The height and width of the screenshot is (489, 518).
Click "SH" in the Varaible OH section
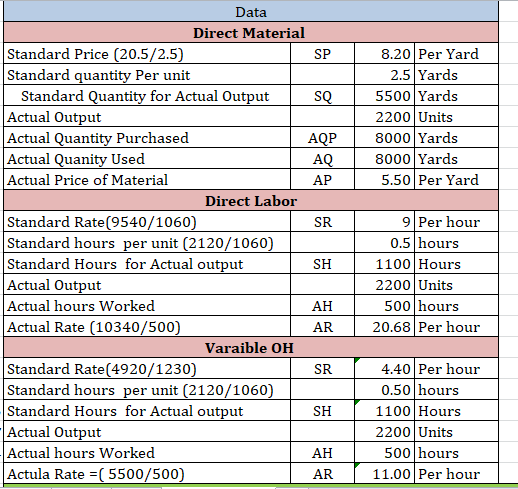pyautogui.click(x=322, y=411)
